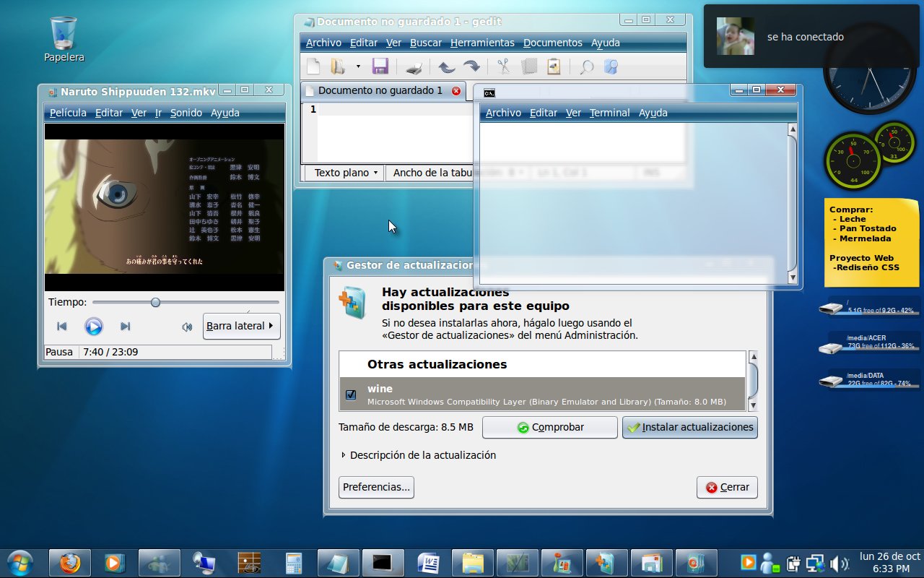Click the system tray volume speaker icon
The image size is (924, 578).
click(x=839, y=563)
